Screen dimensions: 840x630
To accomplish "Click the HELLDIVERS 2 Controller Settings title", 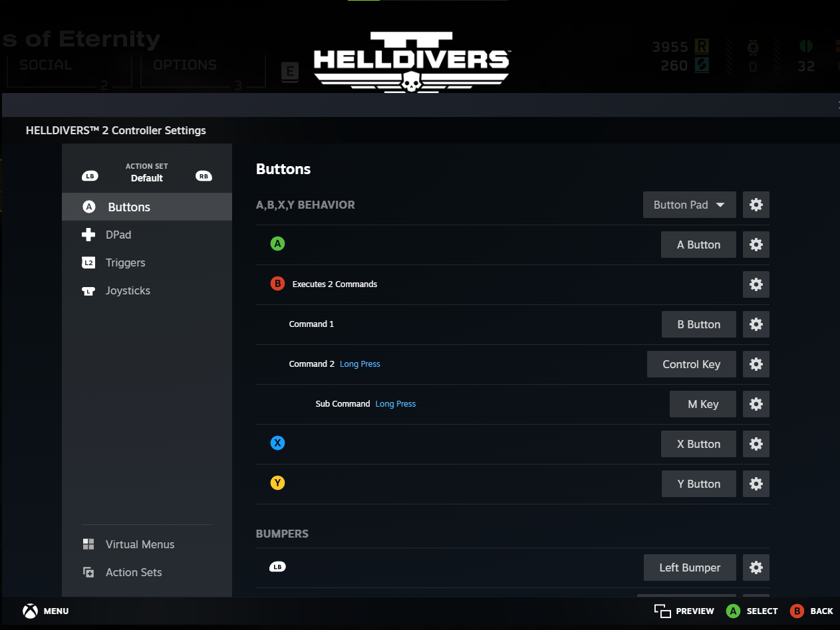I will tap(116, 130).
